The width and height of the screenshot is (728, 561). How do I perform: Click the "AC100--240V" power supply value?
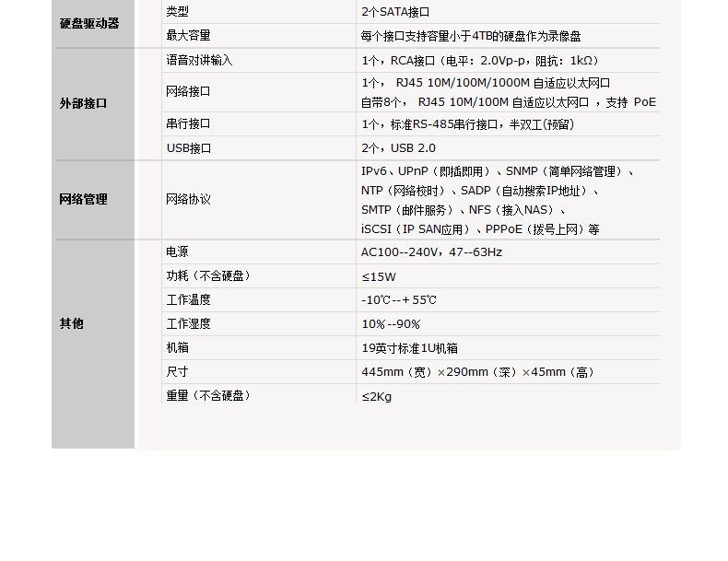[431, 252]
